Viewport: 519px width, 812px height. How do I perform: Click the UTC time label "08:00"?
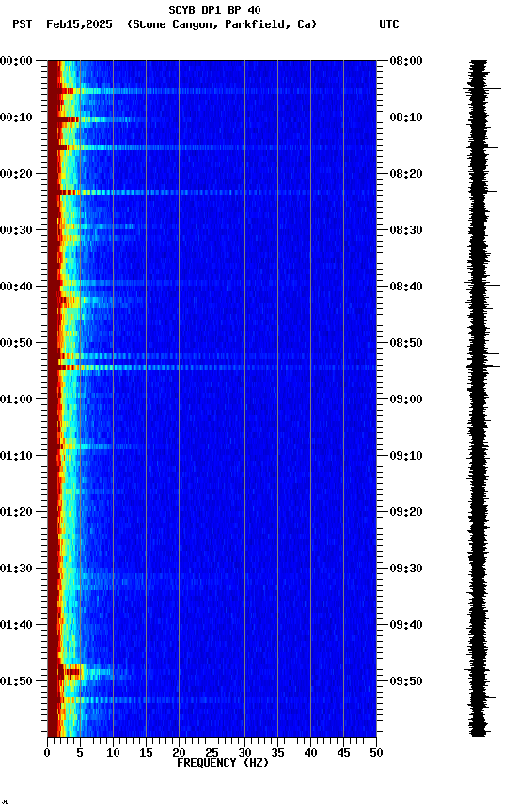pos(406,61)
